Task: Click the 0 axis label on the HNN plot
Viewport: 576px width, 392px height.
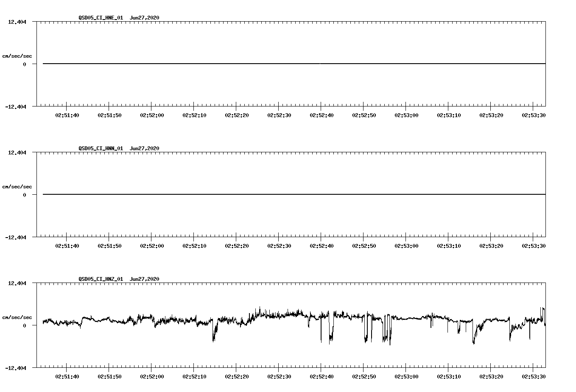Action: click(25, 195)
